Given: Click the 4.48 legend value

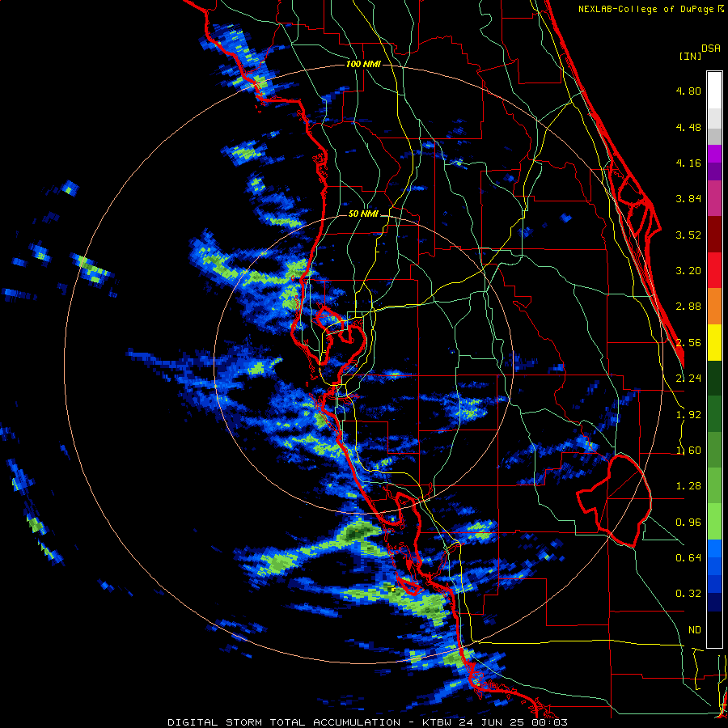Looking at the screenshot, I should point(688,127).
